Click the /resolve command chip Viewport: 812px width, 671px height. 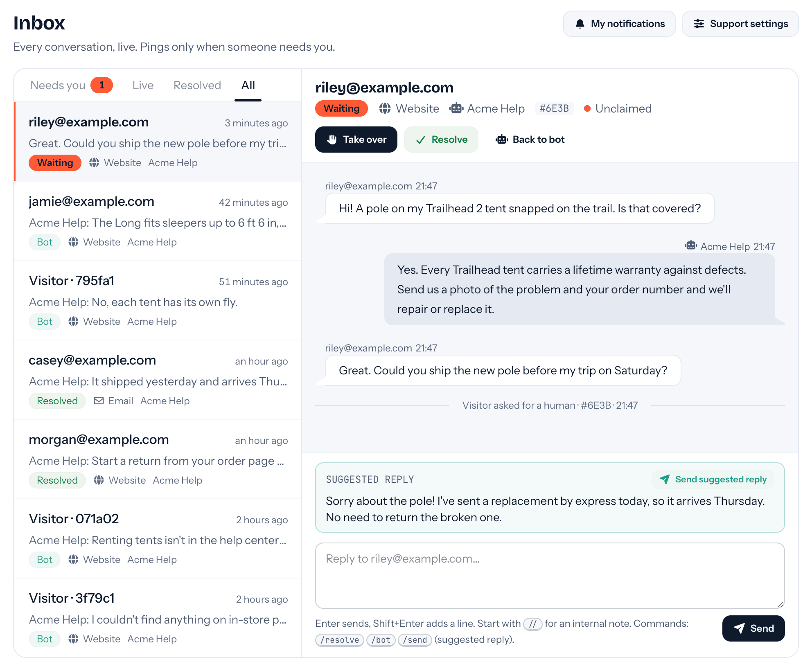[x=340, y=640]
